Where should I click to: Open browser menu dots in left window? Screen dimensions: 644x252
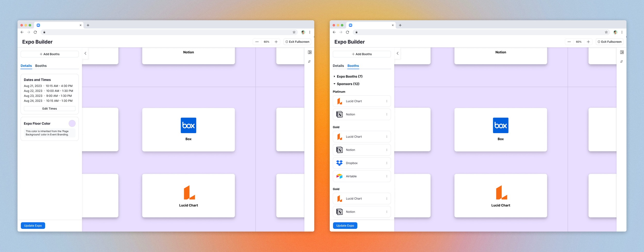click(x=310, y=32)
